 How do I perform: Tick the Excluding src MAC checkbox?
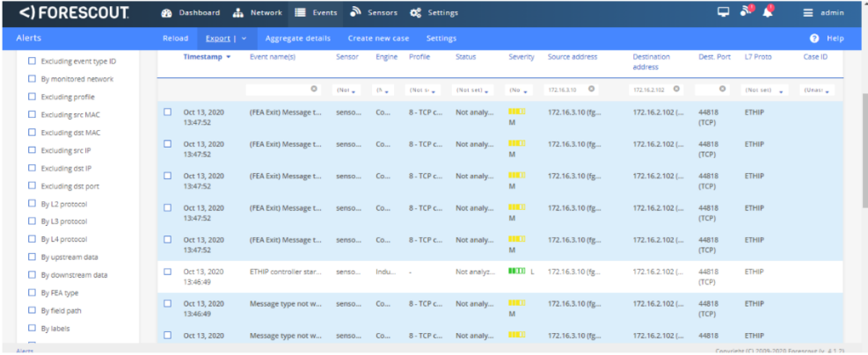32,114
